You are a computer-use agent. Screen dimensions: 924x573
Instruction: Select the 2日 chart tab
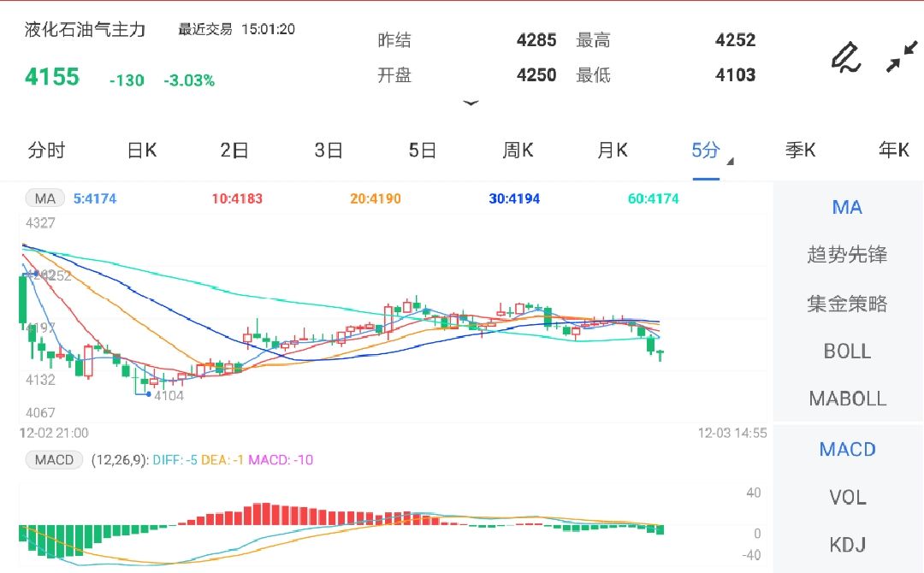point(234,151)
